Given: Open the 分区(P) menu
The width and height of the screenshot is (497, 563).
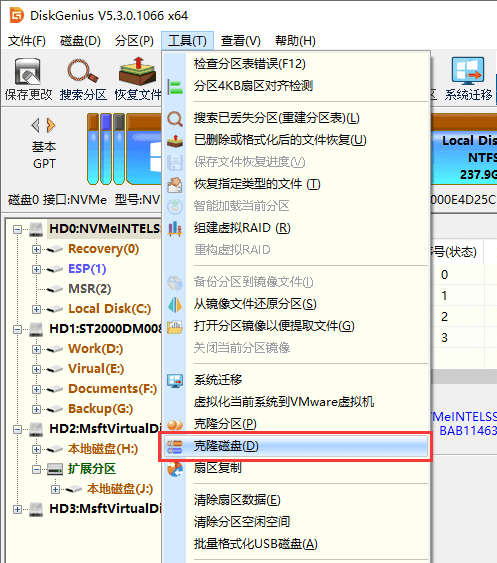Looking at the screenshot, I should pyautogui.click(x=134, y=41).
